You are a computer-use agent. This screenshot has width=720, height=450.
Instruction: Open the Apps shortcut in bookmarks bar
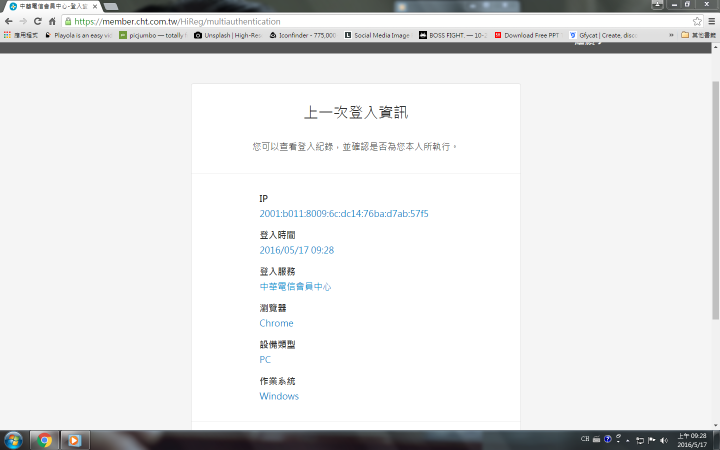pyautogui.click(x=21, y=35)
